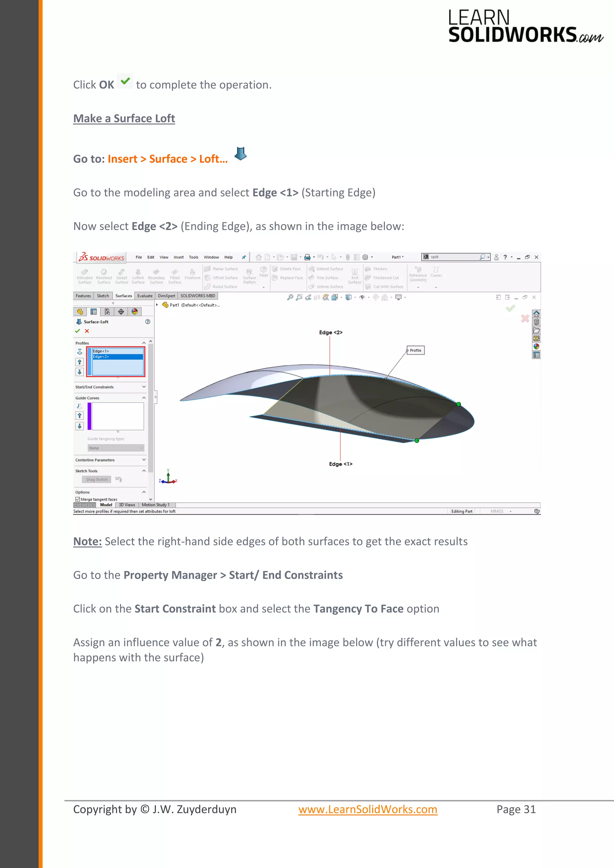Select the Surface Flatten tool
Image resolution: width=614 pixels, height=868 pixels.
[249, 276]
